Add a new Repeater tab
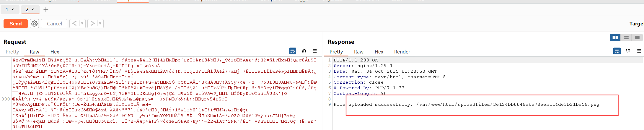 (46, 10)
